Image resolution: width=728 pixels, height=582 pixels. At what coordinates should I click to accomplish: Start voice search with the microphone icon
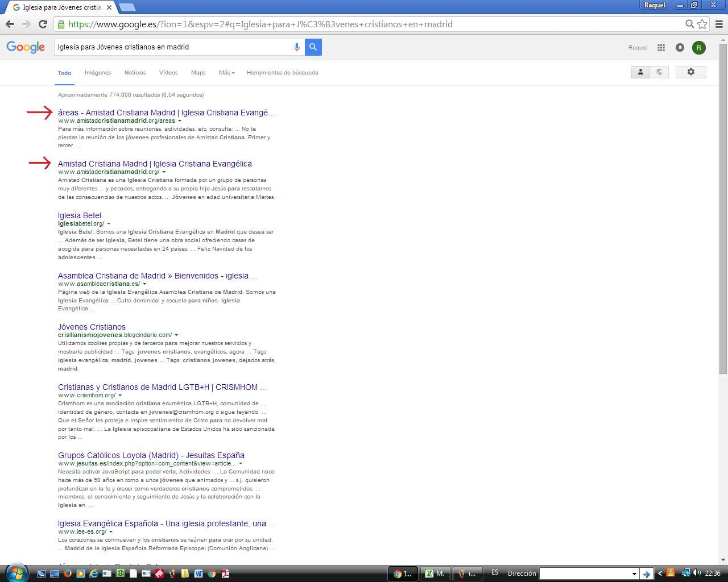[296, 47]
